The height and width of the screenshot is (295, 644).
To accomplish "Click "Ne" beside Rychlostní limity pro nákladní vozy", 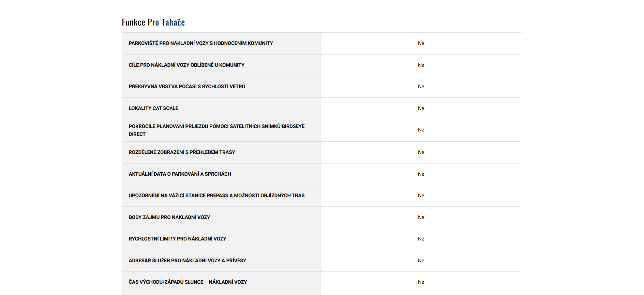I will (421, 239).
